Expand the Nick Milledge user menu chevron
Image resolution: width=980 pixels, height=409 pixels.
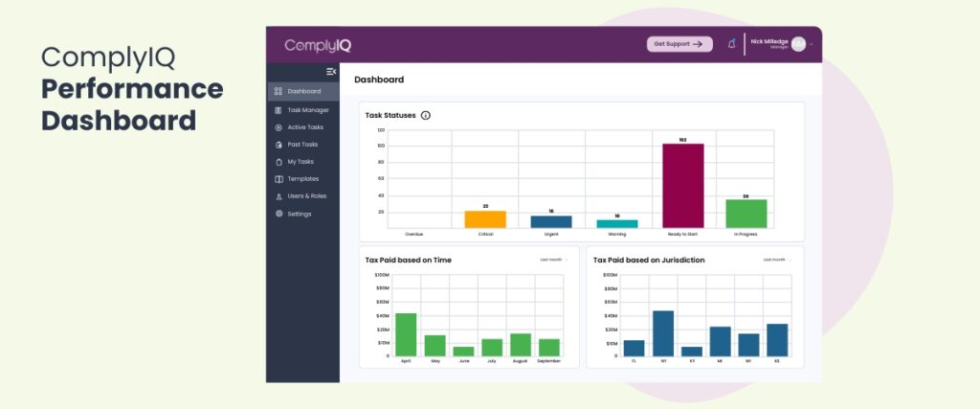[x=813, y=44]
